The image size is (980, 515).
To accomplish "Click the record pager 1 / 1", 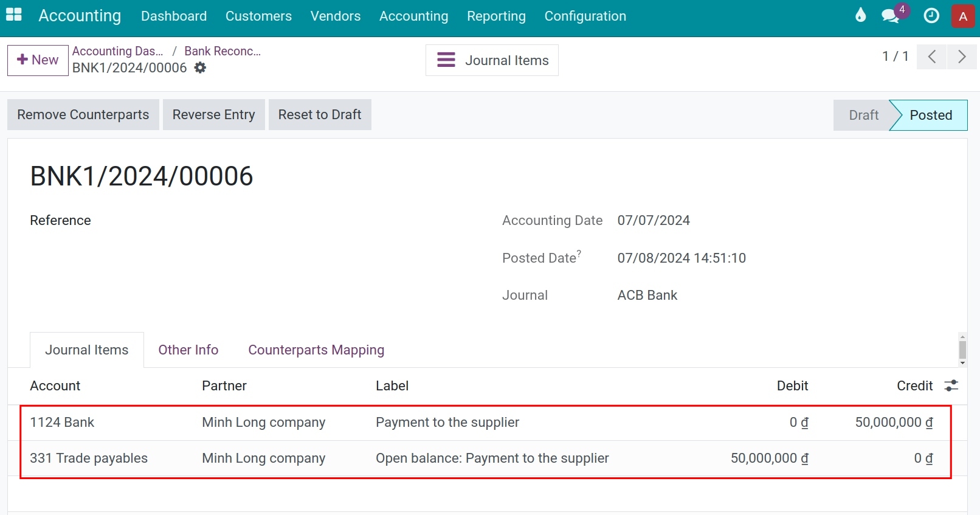I will pyautogui.click(x=895, y=57).
